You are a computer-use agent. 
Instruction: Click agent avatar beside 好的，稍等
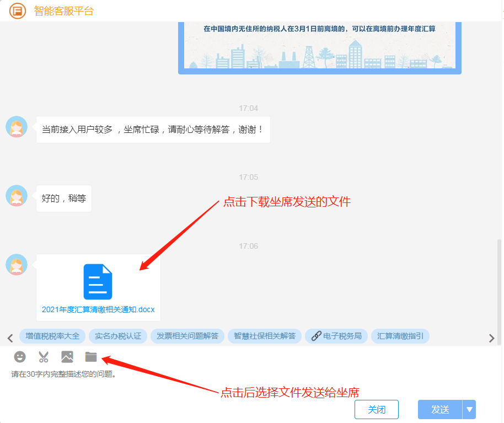click(x=17, y=195)
